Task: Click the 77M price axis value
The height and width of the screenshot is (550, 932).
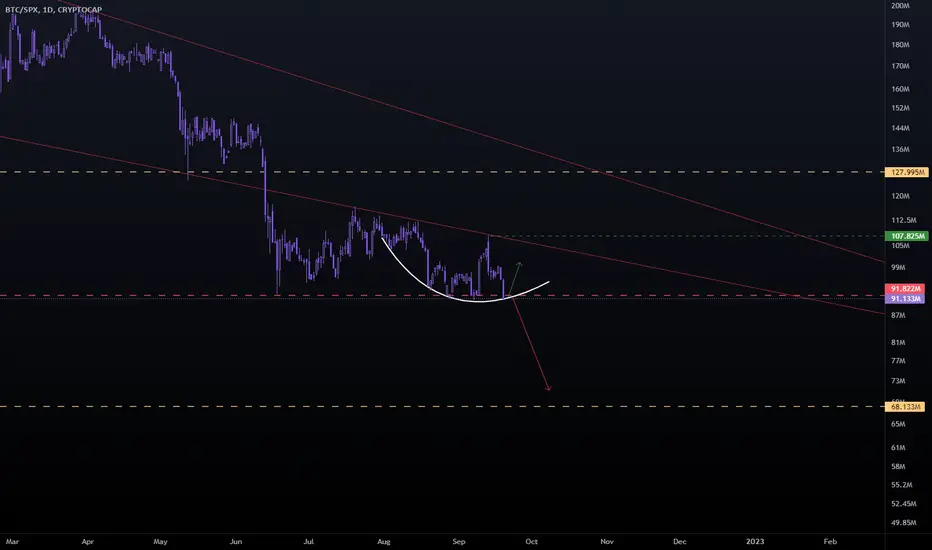Action: 898,361
